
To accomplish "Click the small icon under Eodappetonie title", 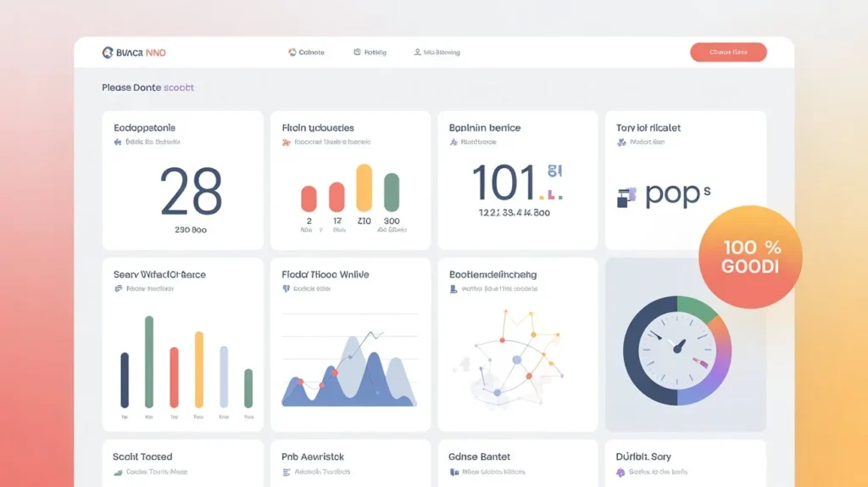I will [x=117, y=143].
